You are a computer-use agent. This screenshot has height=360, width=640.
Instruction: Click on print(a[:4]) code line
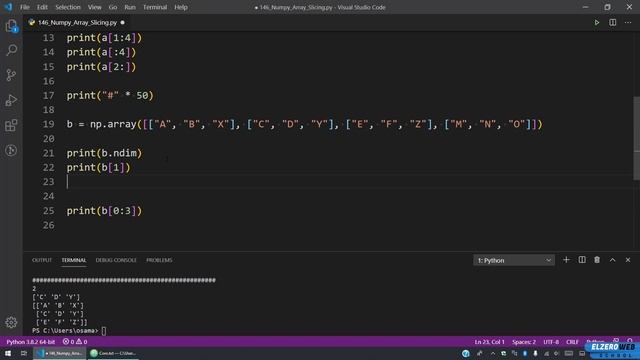tap(101, 52)
